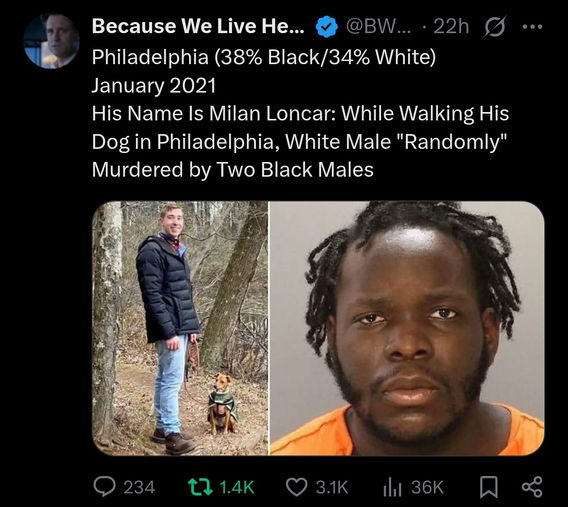The image size is (568, 507).
Task: Click the blue verified checkmark badge
Action: tap(327, 26)
